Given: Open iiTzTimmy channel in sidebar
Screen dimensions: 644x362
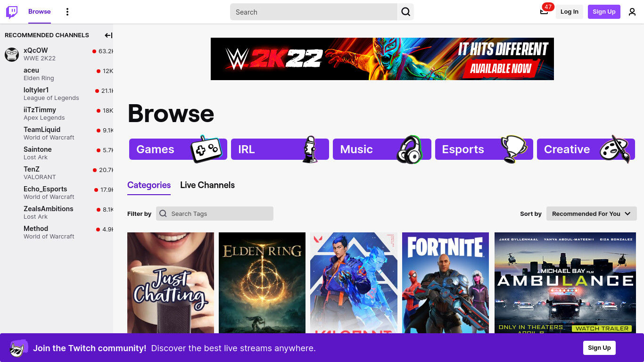Looking at the screenshot, I should (57, 114).
